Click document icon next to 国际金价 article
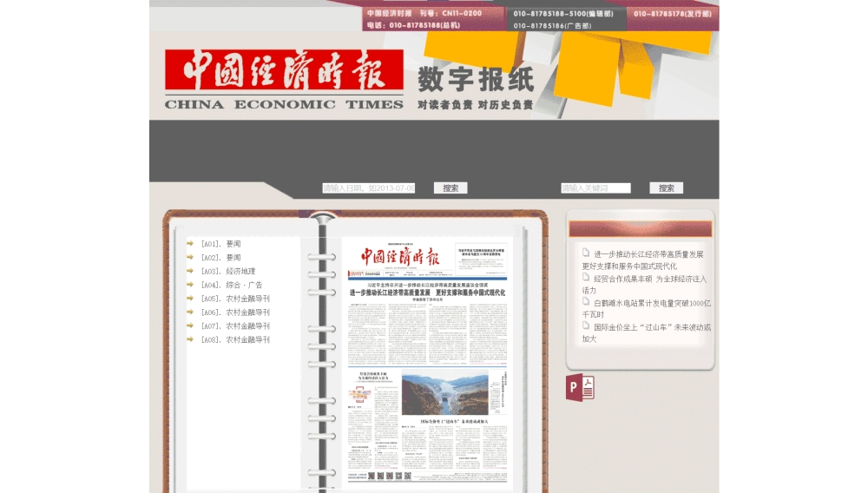 [x=586, y=325]
